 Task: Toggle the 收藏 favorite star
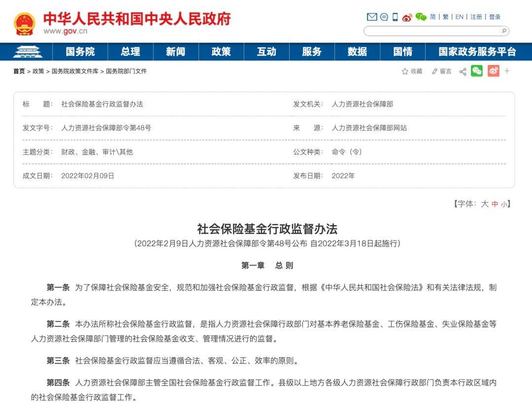404,71
